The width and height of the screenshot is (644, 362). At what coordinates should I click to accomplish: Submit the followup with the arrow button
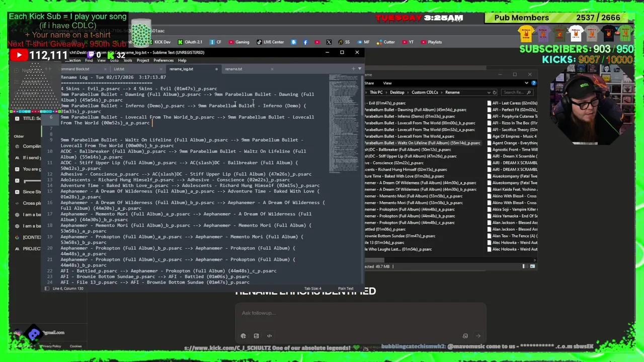pos(478,336)
